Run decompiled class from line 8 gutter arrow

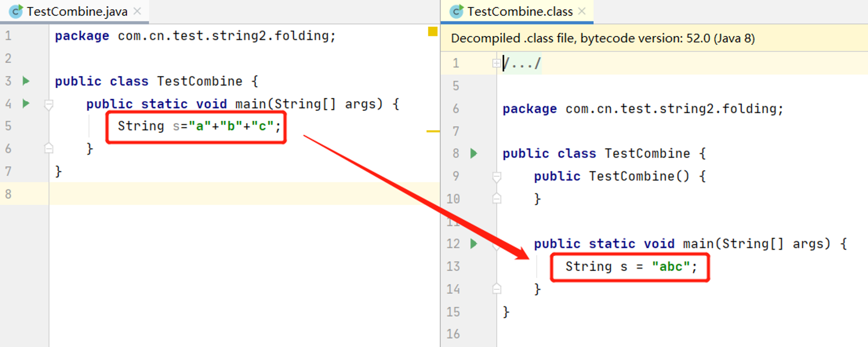coord(474,153)
